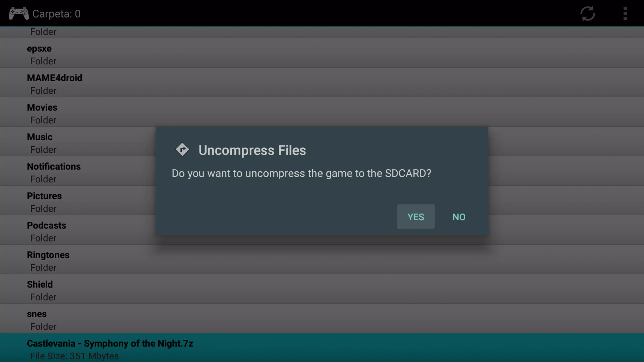Click the NO button to cancel
Viewport: 644px width, 362px height.
(x=459, y=217)
